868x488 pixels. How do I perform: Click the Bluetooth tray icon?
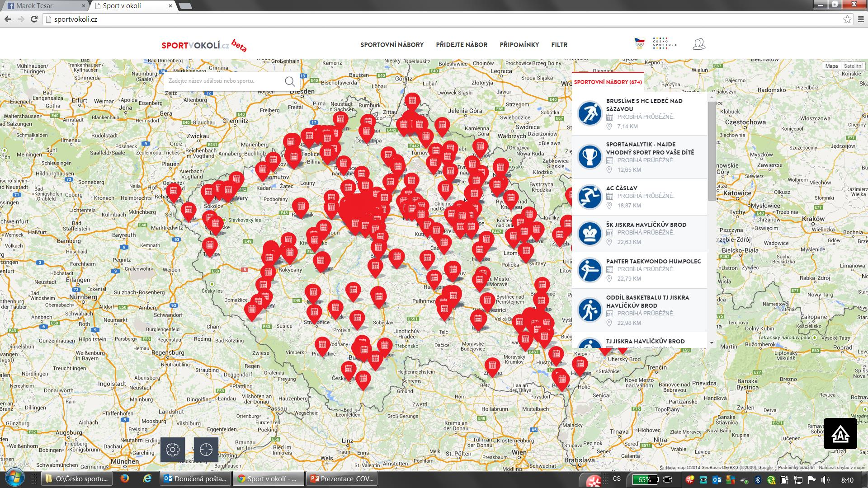pyautogui.click(x=758, y=480)
